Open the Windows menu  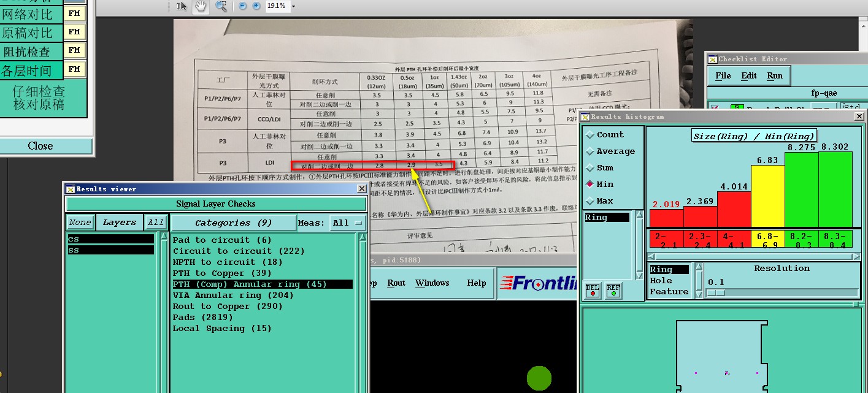coord(432,283)
